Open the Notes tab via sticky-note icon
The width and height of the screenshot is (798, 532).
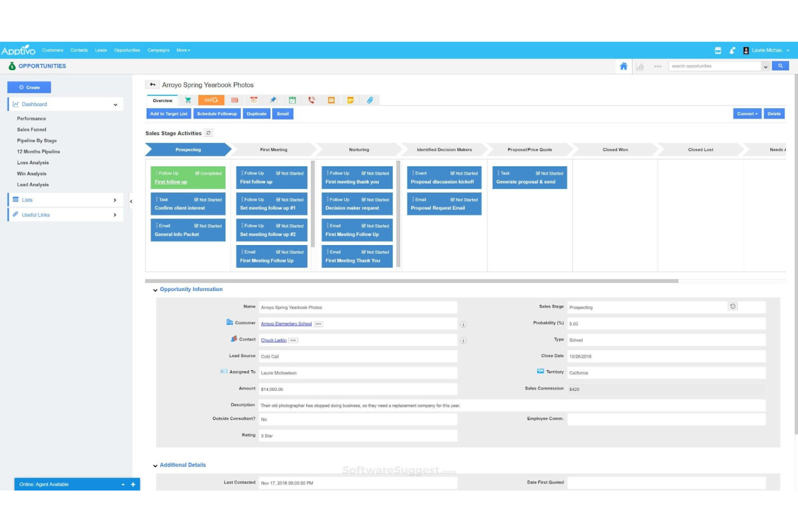[x=350, y=100]
